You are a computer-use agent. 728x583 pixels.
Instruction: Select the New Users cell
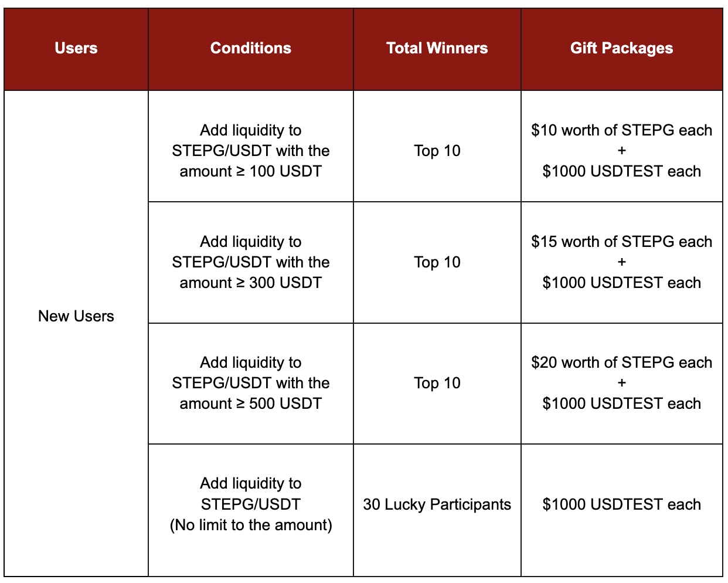(x=76, y=316)
